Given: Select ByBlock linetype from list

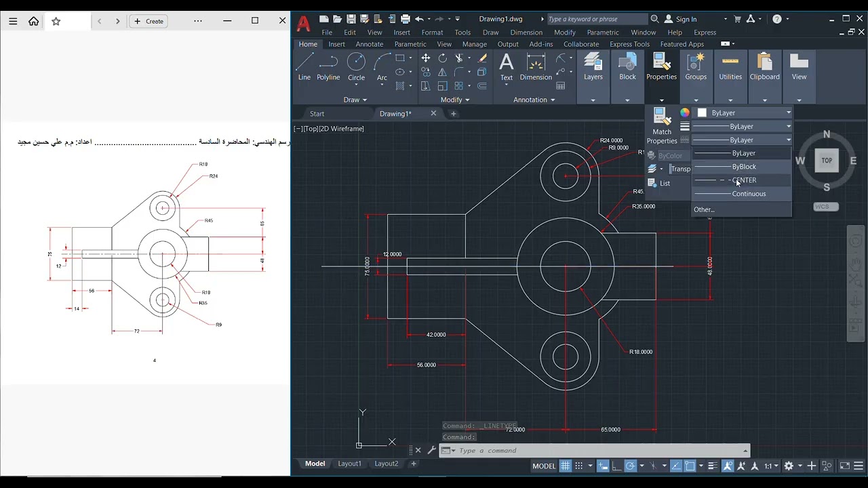Looking at the screenshot, I should (741, 167).
